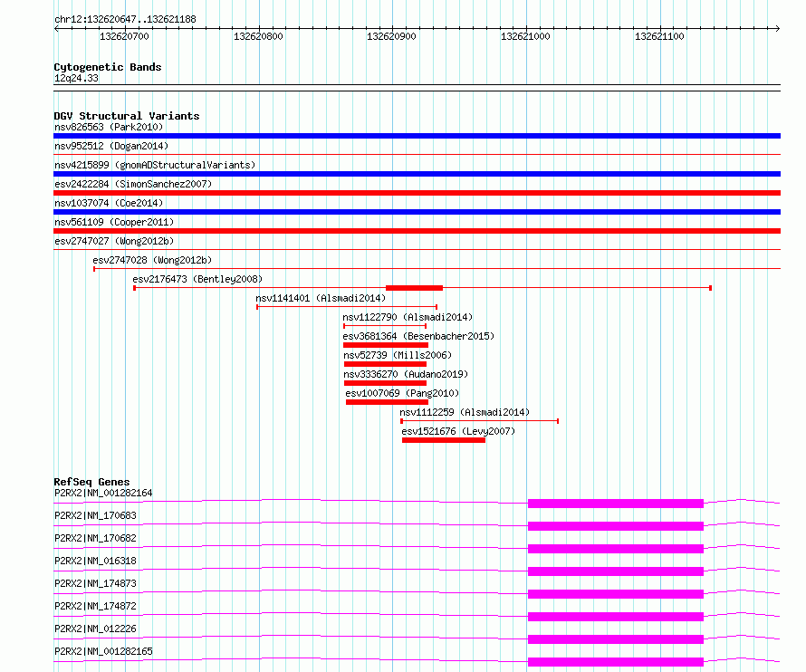Click the magenta exon of NM_012226
The width and height of the screenshot is (806, 672).
coord(616,639)
